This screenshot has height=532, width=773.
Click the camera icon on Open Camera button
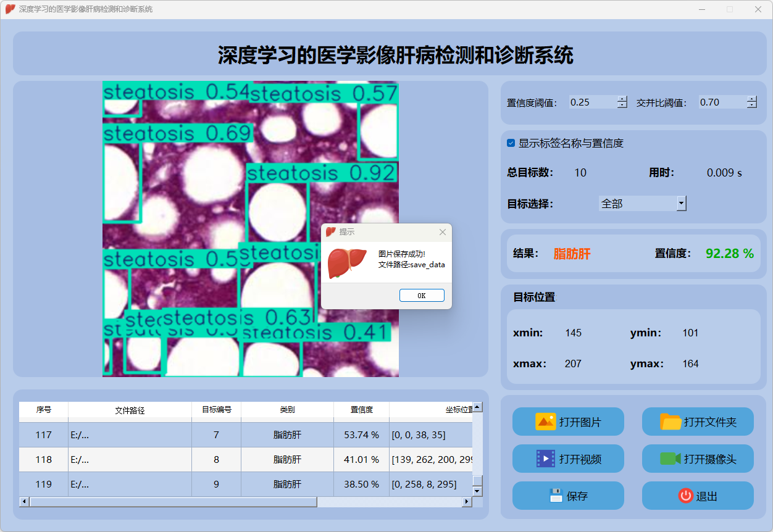pos(671,459)
